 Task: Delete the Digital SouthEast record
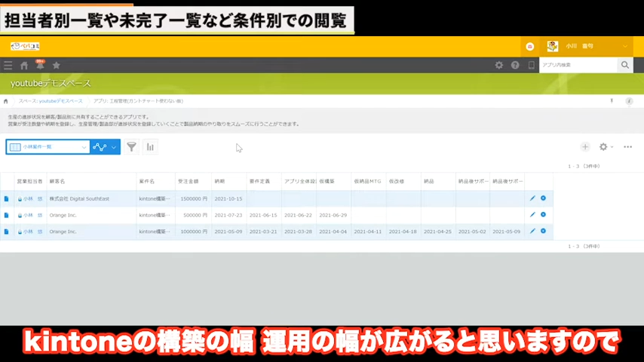[x=543, y=198]
